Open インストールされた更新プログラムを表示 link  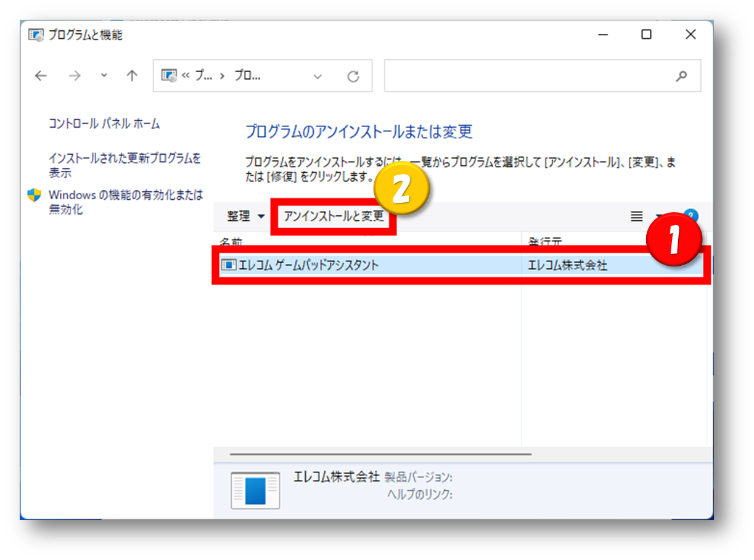click(125, 166)
